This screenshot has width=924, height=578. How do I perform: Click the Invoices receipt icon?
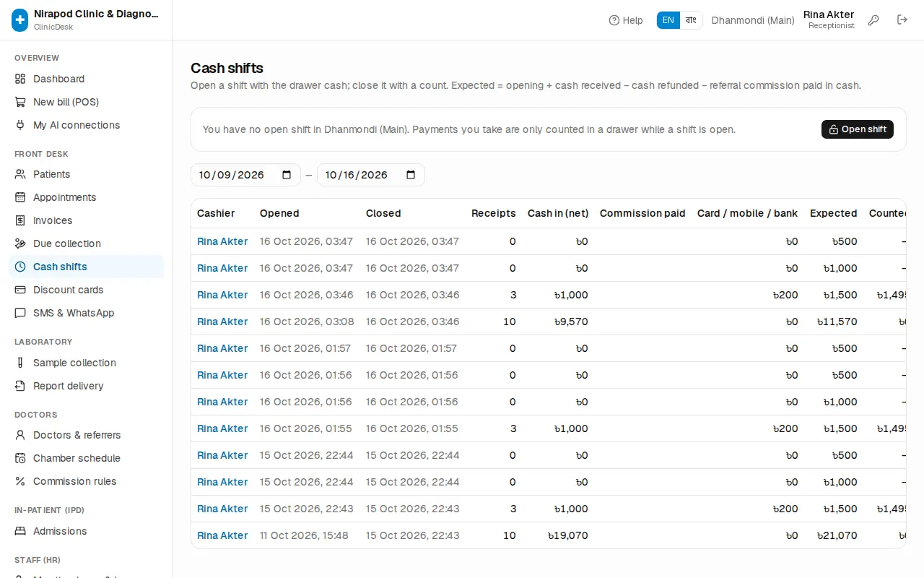click(x=20, y=220)
